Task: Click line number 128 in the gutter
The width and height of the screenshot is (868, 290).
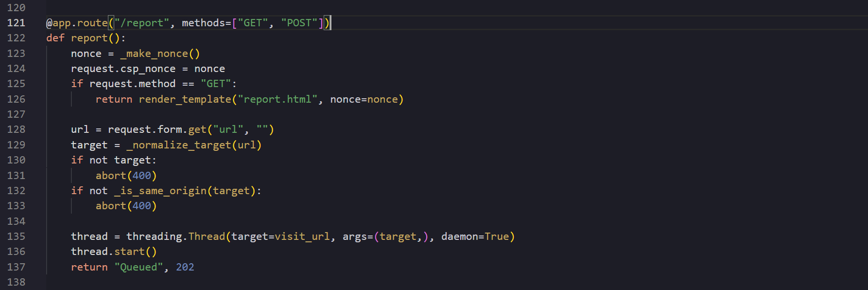Action: 16,129
